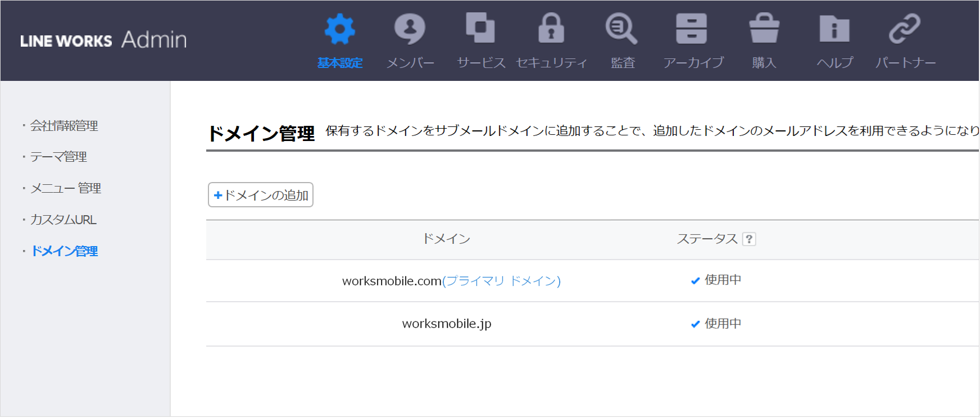Viewport: 980px width, 418px height.
Task: Click the worksmobile.com domain entry
Action: point(392,281)
